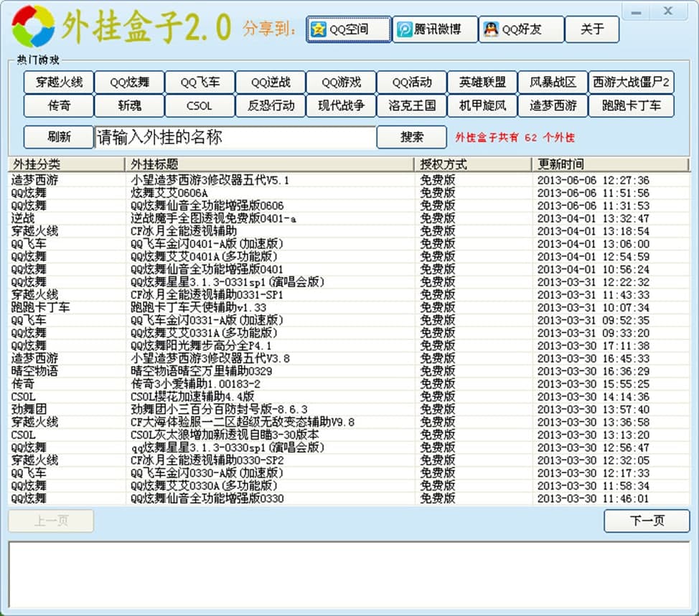The height and width of the screenshot is (616, 699).
Task: Click the 刷新 refresh button
Action: pyautogui.click(x=59, y=137)
